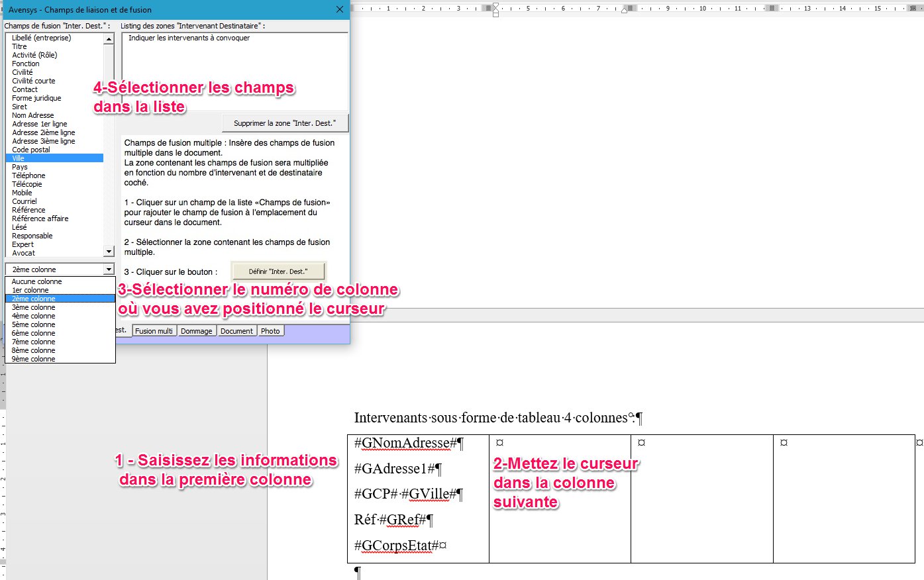924x580 pixels.
Task: Click the first-line indent marker on the ruler
Action: tap(495, 6)
